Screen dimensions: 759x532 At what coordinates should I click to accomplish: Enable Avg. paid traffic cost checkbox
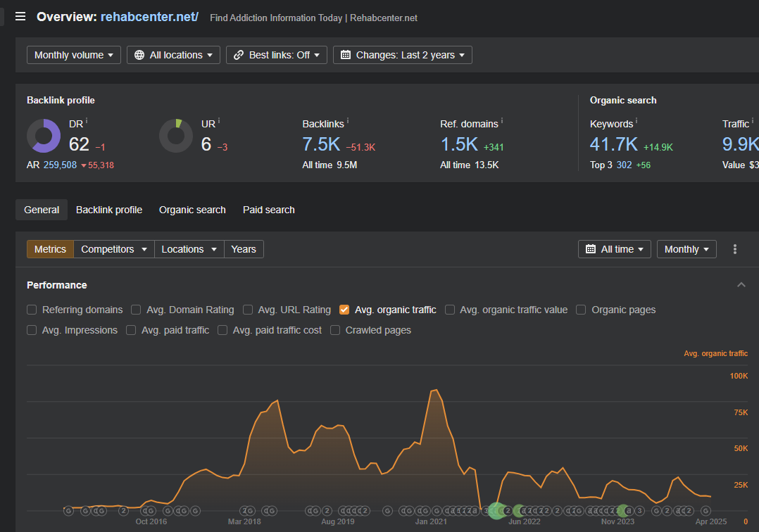pyautogui.click(x=222, y=330)
